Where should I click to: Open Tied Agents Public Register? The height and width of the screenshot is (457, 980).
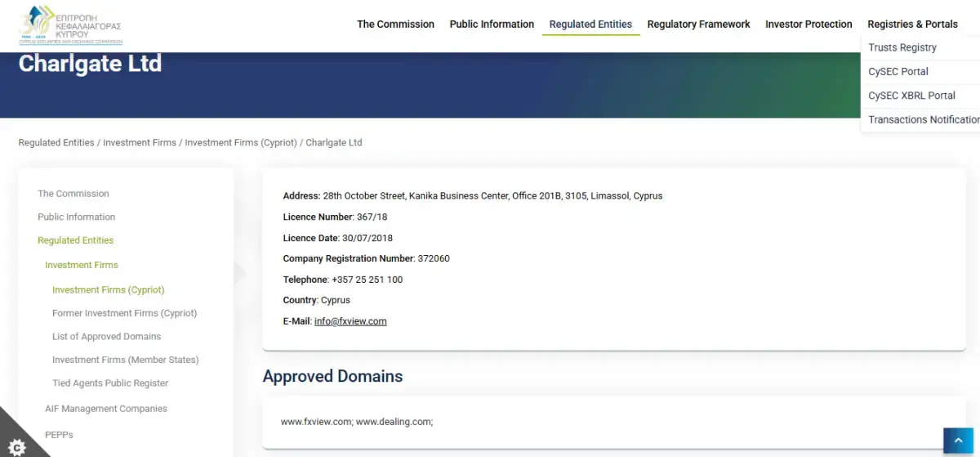click(110, 383)
